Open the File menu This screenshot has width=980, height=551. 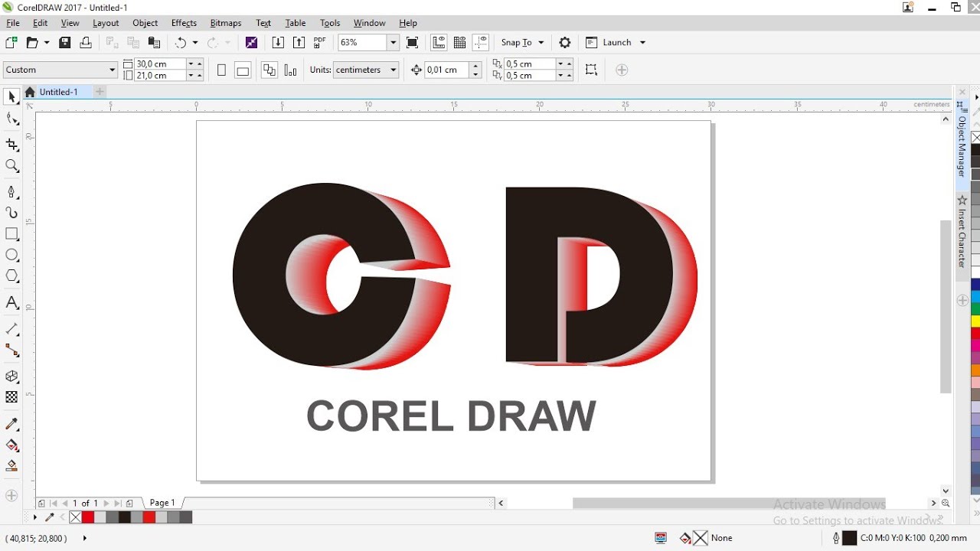click(x=13, y=23)
